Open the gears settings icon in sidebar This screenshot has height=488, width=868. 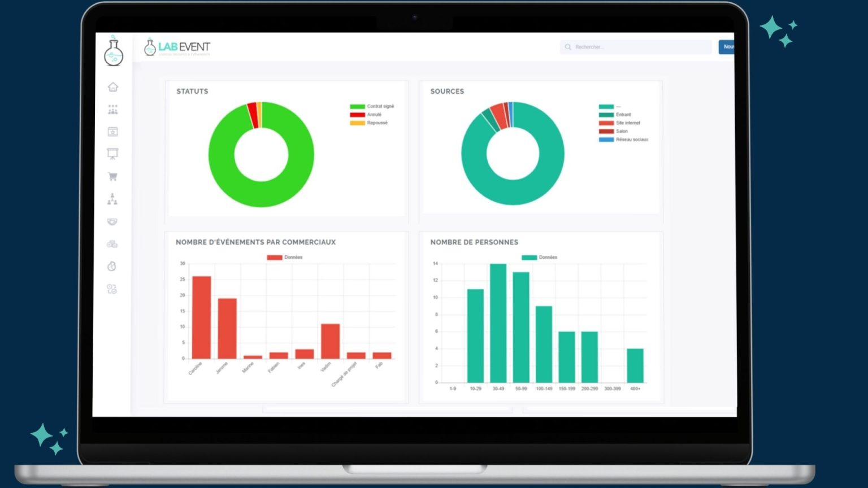[113, 244]
